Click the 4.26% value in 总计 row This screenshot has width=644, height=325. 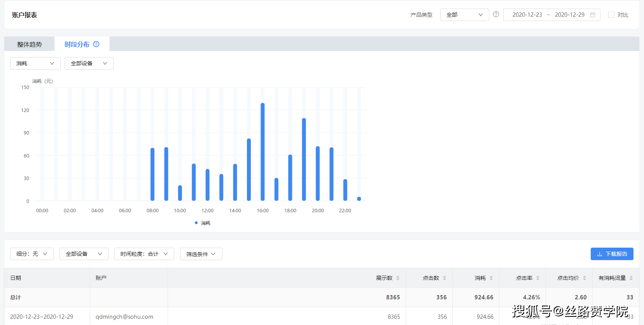[531, 297]
